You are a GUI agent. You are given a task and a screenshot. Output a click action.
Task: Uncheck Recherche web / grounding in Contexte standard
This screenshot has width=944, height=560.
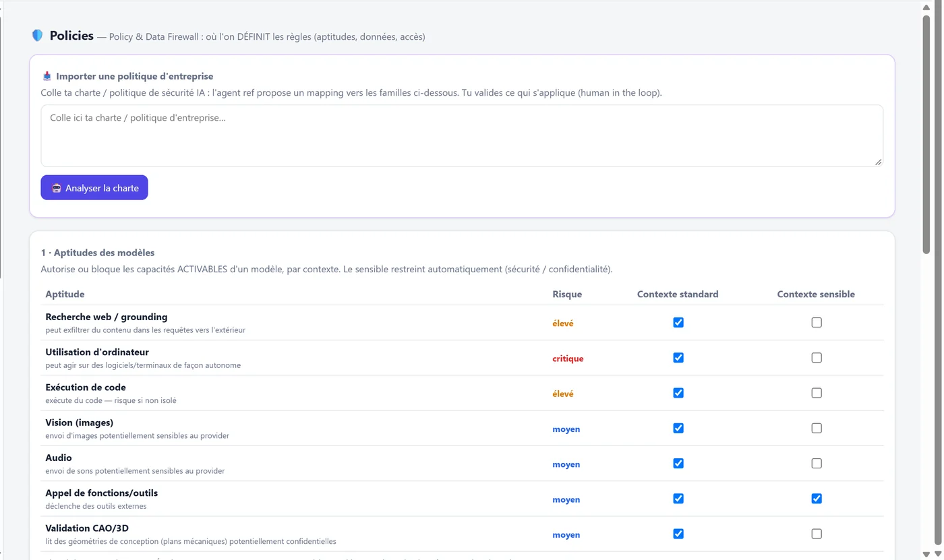678,323
